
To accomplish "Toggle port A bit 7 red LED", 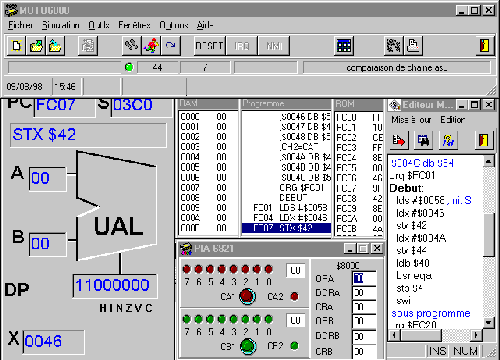I will click(x=187, y=269).
